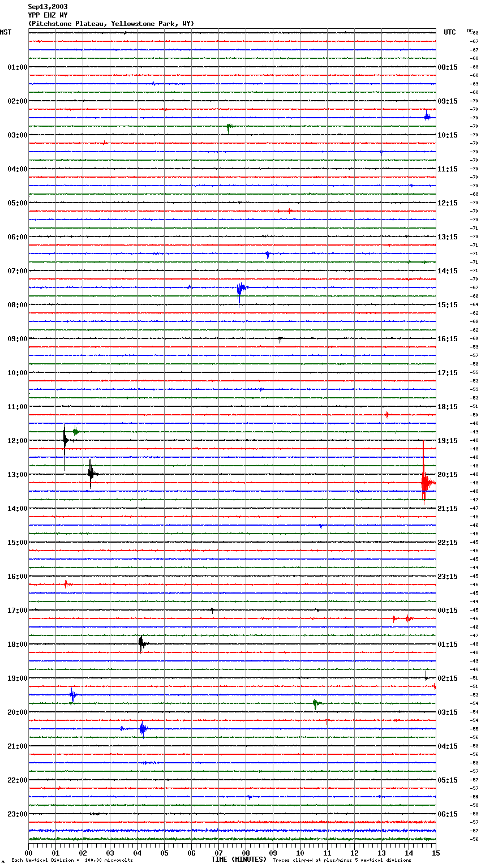Click the 18:00 MST time label

point(18,644)
